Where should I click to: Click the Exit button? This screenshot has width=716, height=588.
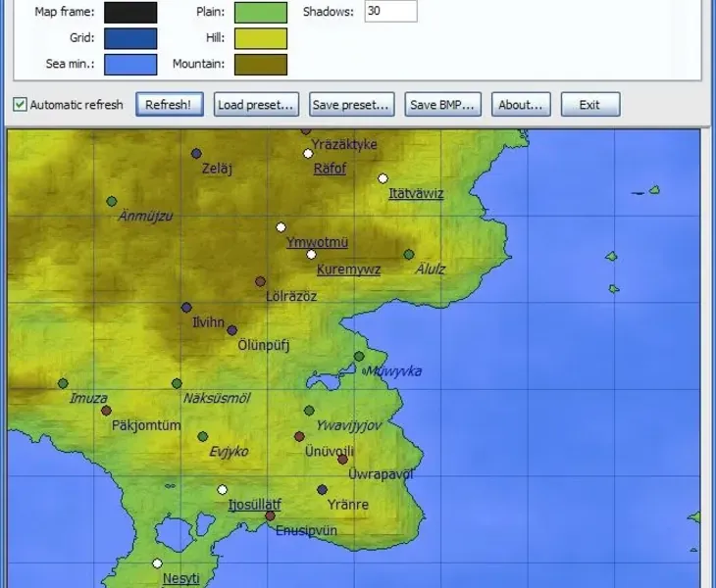coord(590,105)
